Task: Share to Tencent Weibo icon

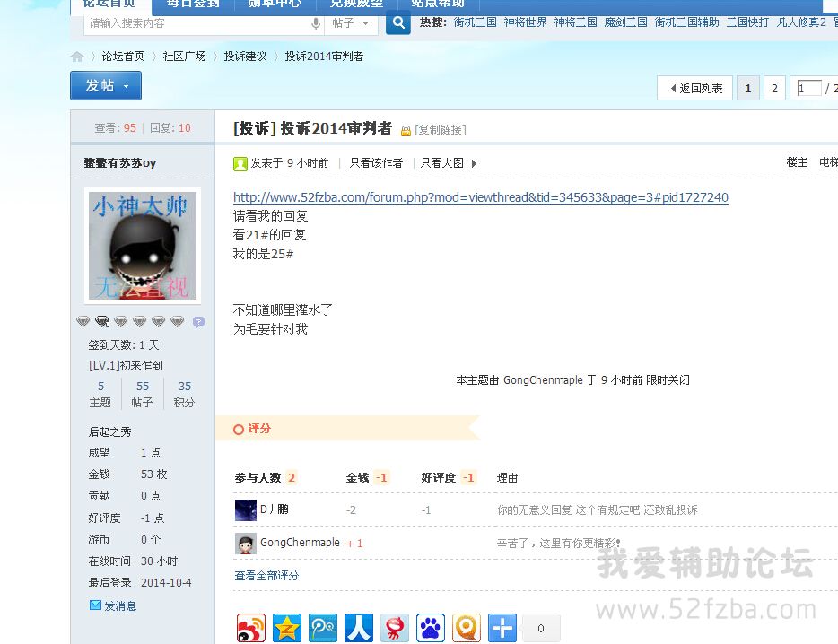Action: pyautogui.click(x=323, y=628)
